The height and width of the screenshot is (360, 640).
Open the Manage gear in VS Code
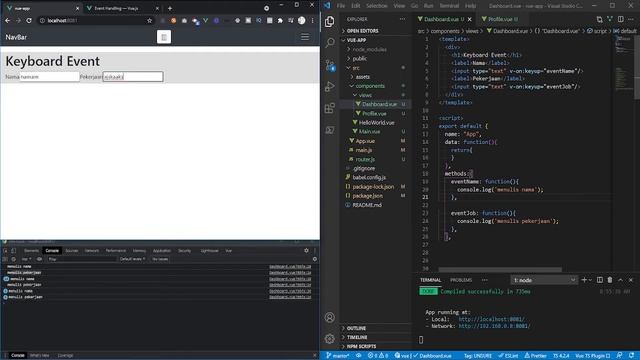click(x=330, y=338)
